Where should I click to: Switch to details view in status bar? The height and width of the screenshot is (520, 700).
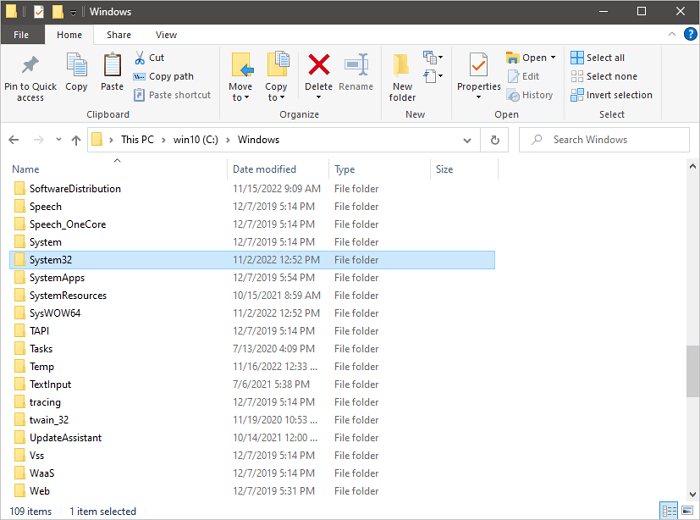[x=668, y=511]
